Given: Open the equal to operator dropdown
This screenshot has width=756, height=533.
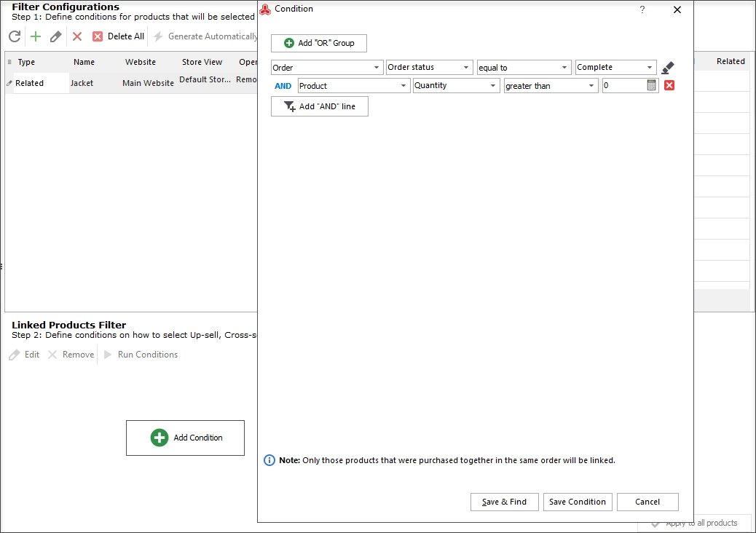Looking at the screenshot, I should pyautogui.click(x=524, y=68).
